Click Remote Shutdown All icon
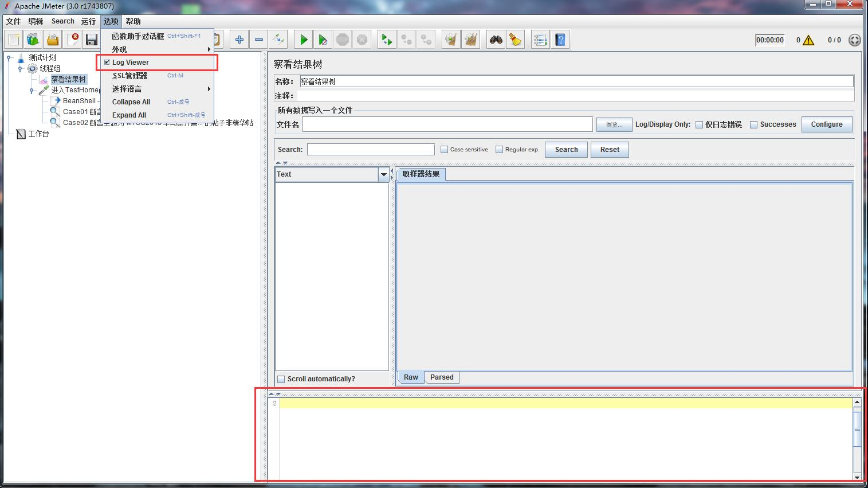 [426, 40]
